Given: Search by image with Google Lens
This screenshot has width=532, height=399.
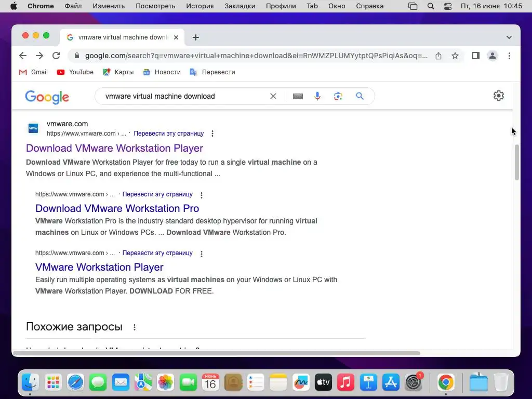Looking at the screenshot, I should [338, 96].
